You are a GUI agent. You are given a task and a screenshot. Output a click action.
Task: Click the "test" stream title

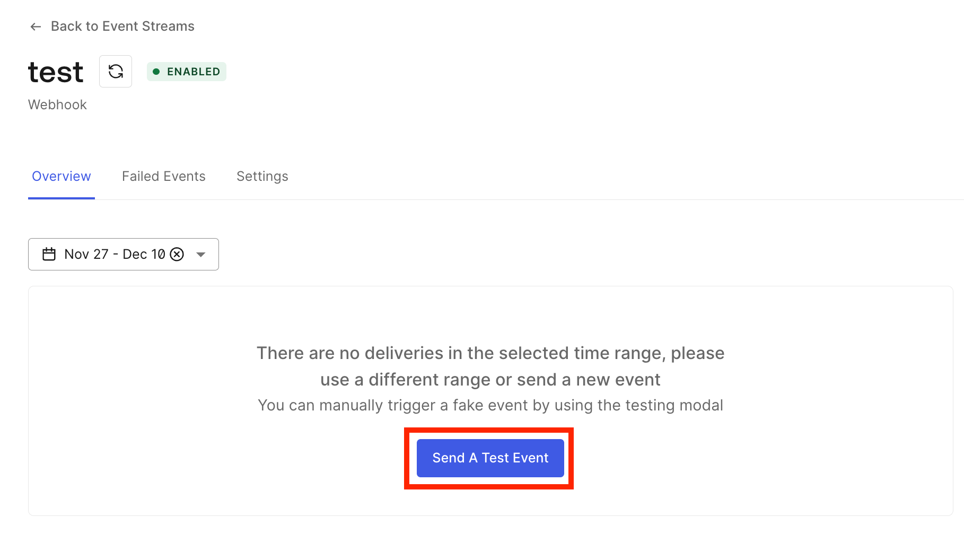56,72
